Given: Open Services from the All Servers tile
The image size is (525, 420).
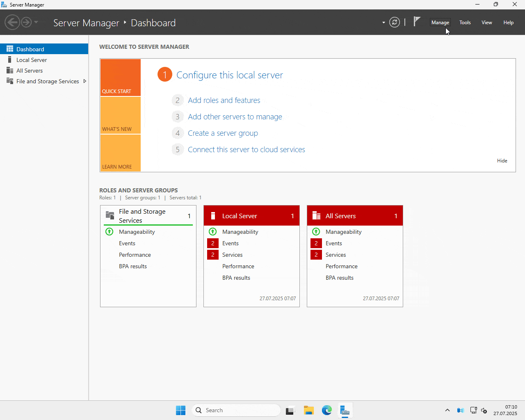Looking at the screenshot, I should coord(336,254).
